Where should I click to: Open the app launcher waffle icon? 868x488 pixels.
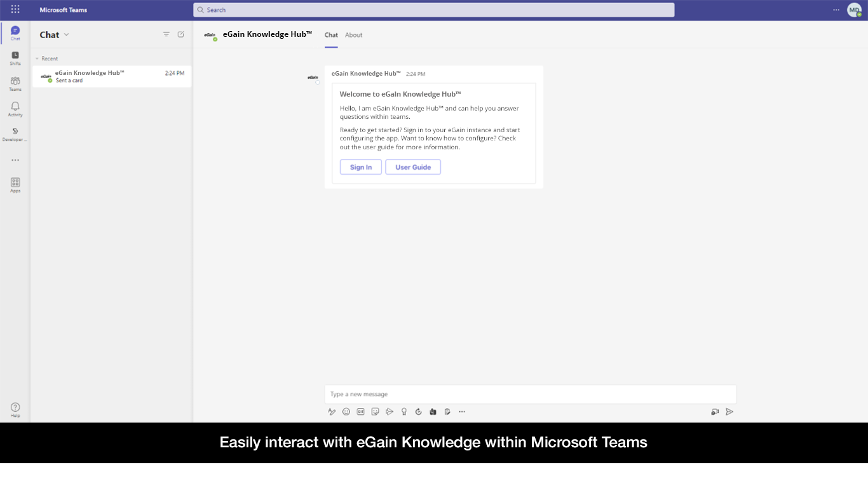tap(15, 10)
